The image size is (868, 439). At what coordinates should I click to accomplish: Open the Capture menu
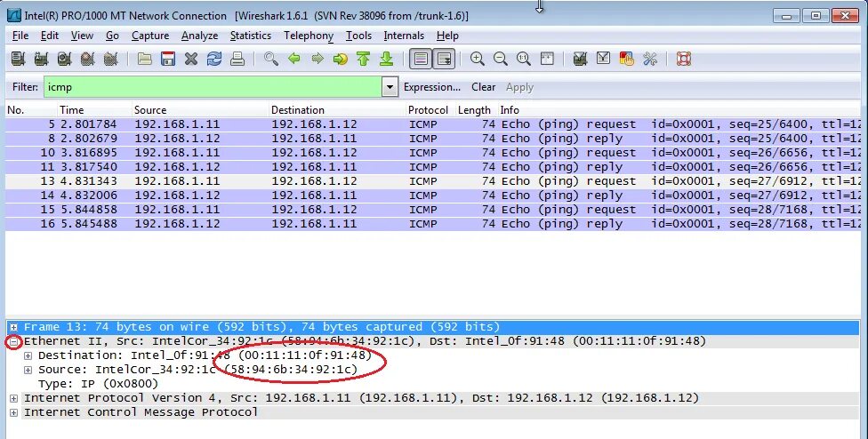[150, 36]
